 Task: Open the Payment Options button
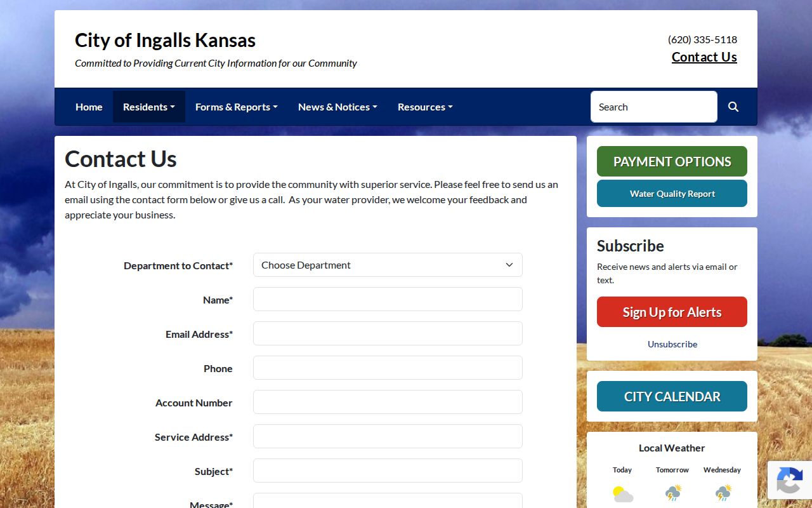[672, 161]
